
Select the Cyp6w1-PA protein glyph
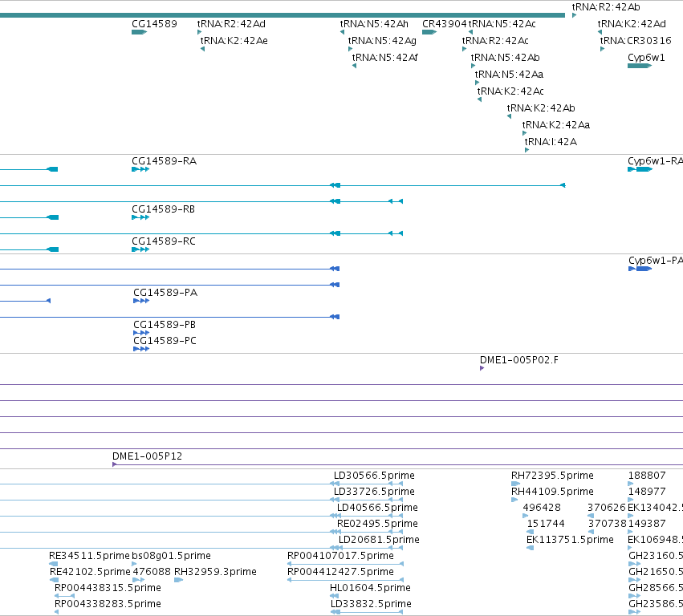click(640, 269)
